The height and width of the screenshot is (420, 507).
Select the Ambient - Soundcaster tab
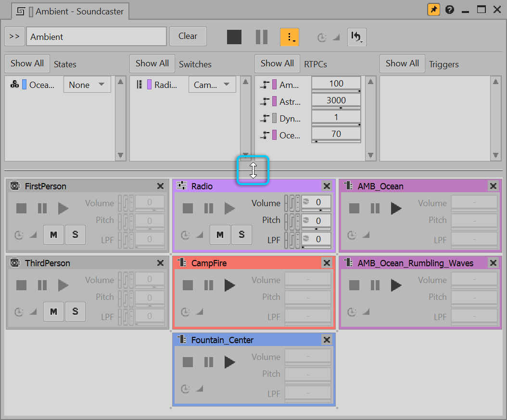click(x=70, y=11)
